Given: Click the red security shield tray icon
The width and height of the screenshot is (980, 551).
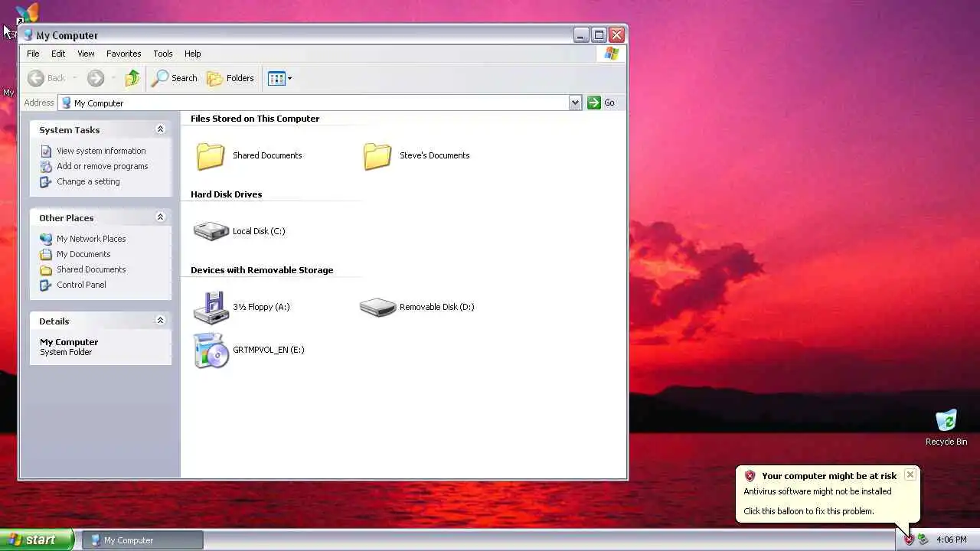Looking at the screenshot, I should [x=909, y=540].
